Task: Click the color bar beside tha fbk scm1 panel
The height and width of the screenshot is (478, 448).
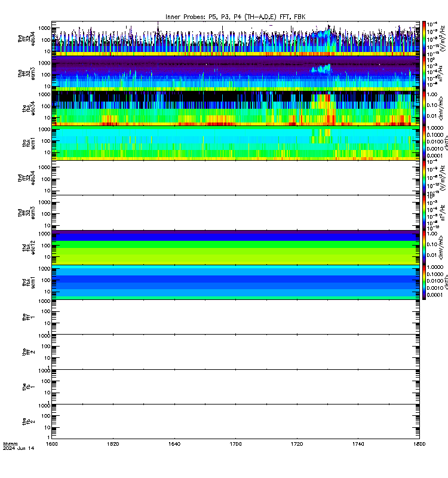Action: coord(424,143)
